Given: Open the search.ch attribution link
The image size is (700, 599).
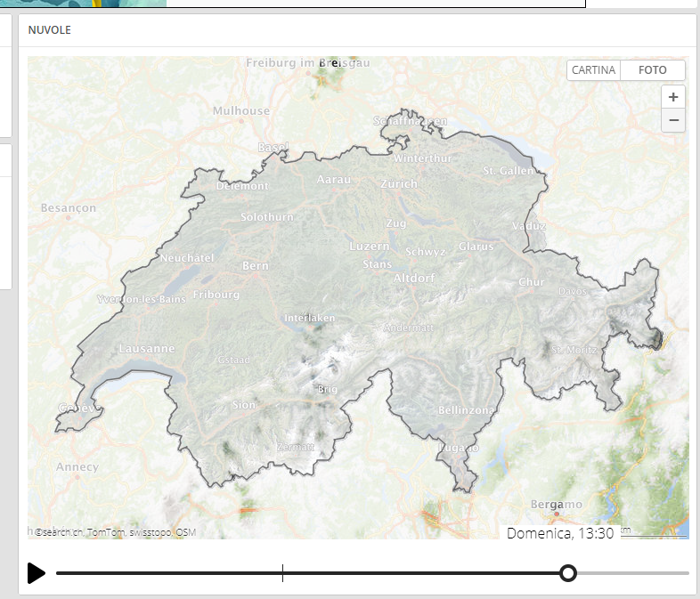Looking at the screenshot, I should (60, 532).
